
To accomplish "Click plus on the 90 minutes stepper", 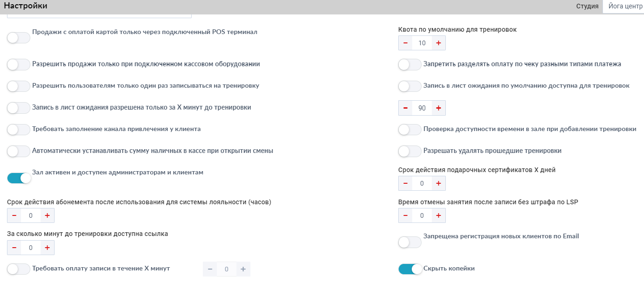I will 438,108.
